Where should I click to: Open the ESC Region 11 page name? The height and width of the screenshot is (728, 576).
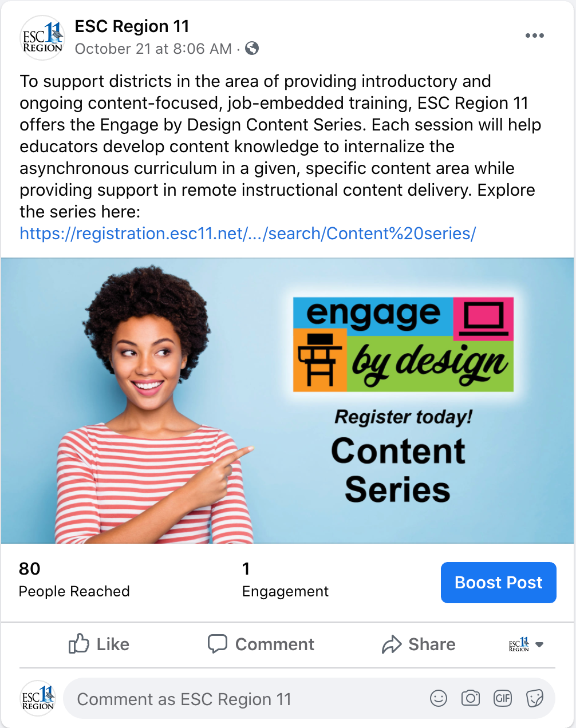pyautogui.click(x=132, y=26)
